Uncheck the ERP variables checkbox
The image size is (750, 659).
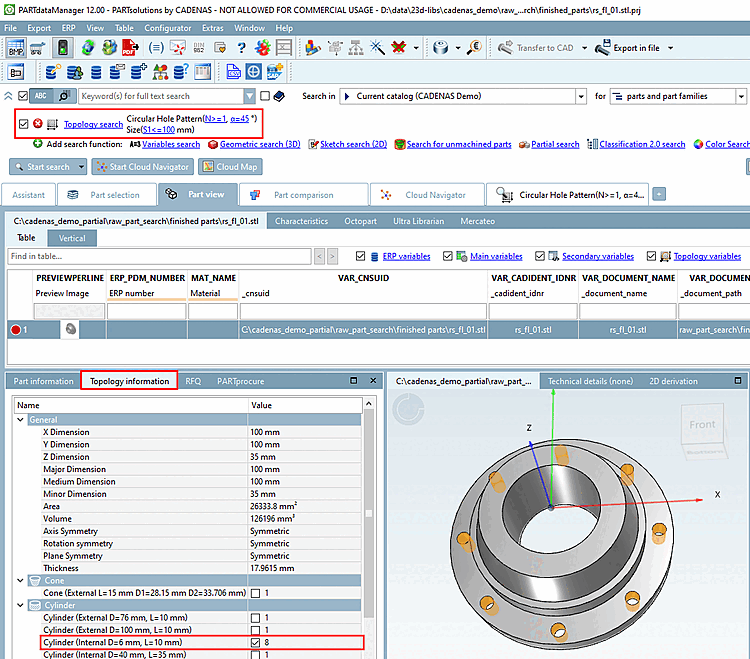point(361,256)
